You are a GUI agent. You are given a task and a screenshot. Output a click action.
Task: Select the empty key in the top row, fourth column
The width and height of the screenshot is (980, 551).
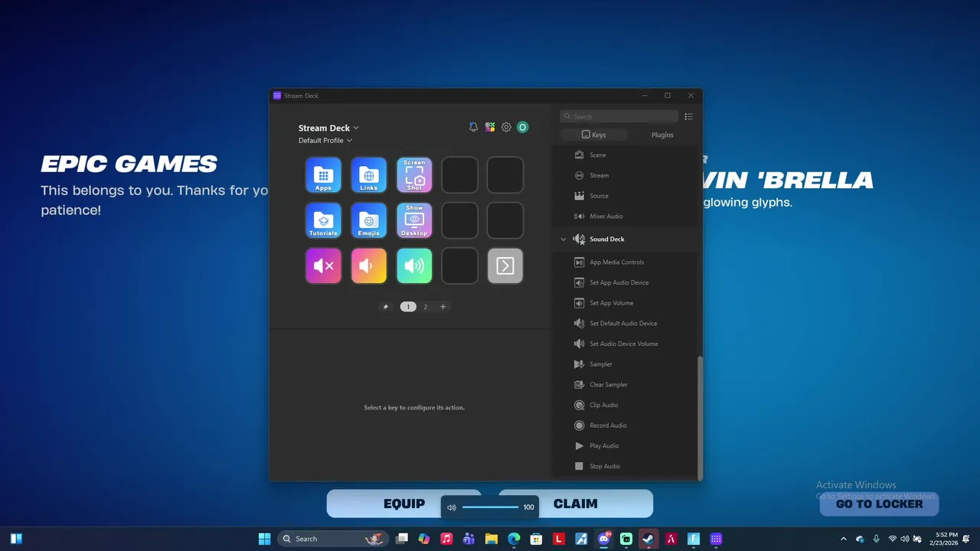(x=459, y=175)
